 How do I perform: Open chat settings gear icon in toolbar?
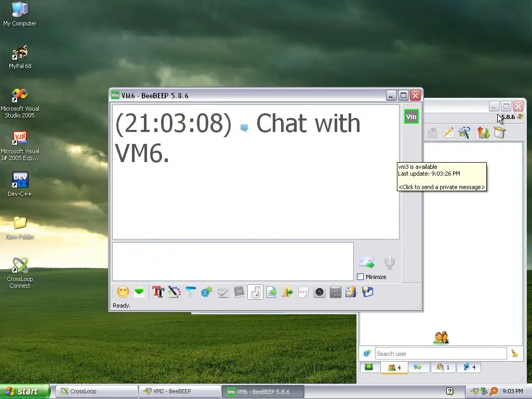(x=206, y=292)
